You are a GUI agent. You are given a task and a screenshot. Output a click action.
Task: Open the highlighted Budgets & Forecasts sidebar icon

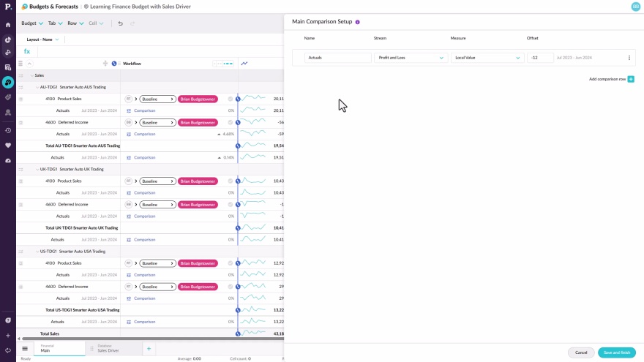8,82
